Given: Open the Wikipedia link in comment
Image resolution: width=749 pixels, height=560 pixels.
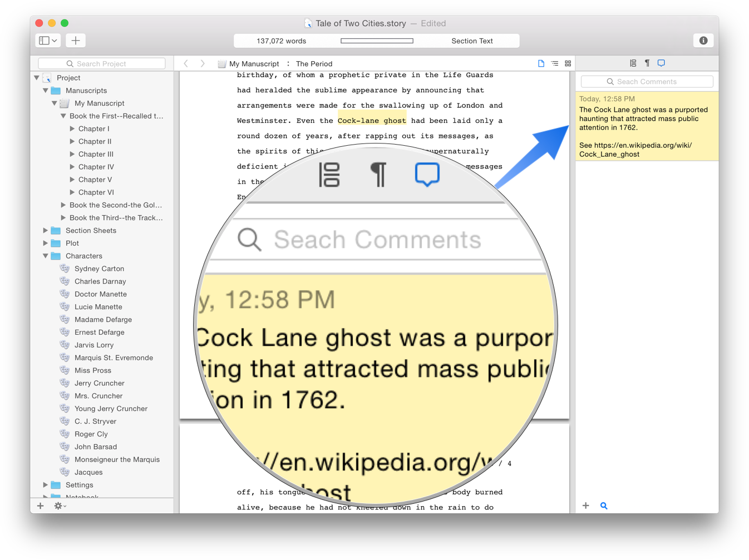Looking at the screenshot, I should [x=635, y=150].
